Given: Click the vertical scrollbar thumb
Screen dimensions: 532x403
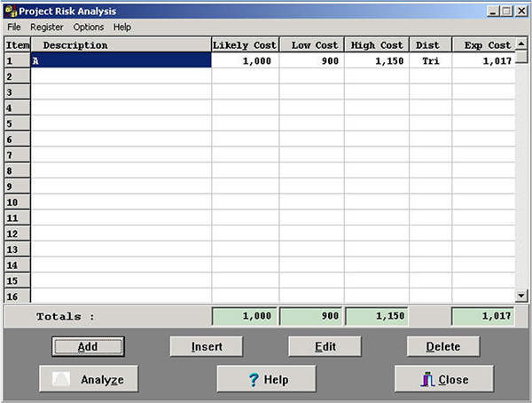Looking at the screenshot, I should 521,57.
